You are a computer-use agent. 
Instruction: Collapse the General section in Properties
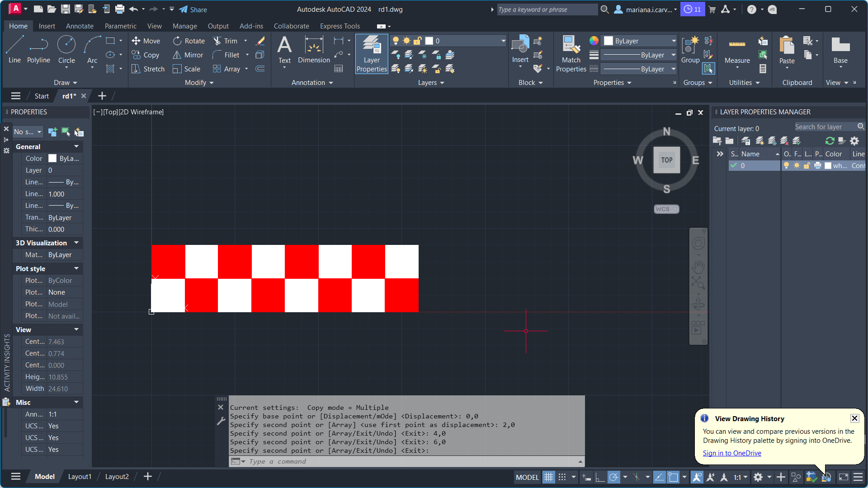point(76,146)
